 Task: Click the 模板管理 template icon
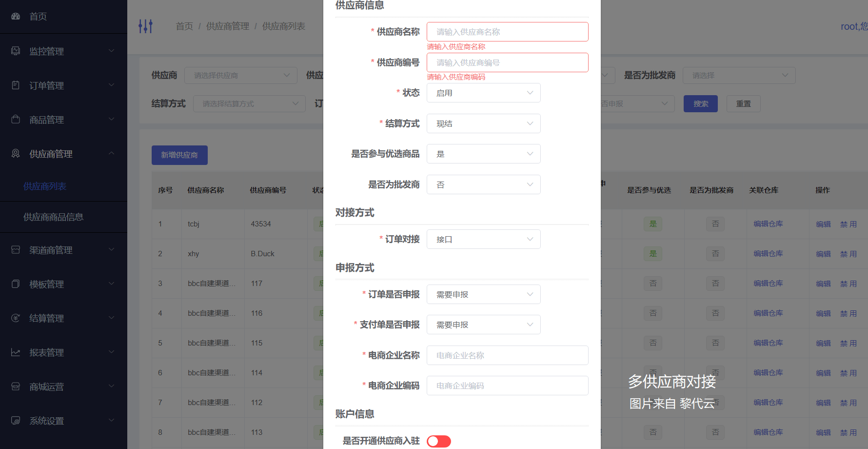tap(15, 284)
